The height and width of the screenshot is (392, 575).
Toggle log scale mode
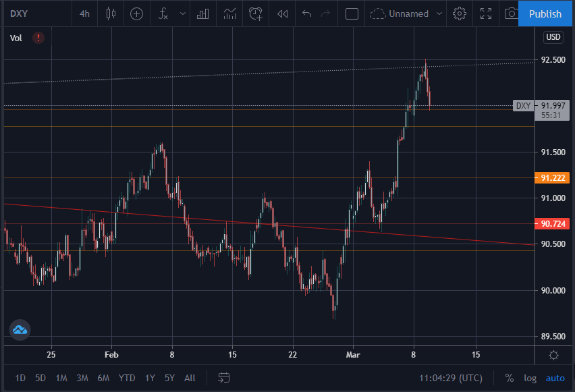[530, 378]
